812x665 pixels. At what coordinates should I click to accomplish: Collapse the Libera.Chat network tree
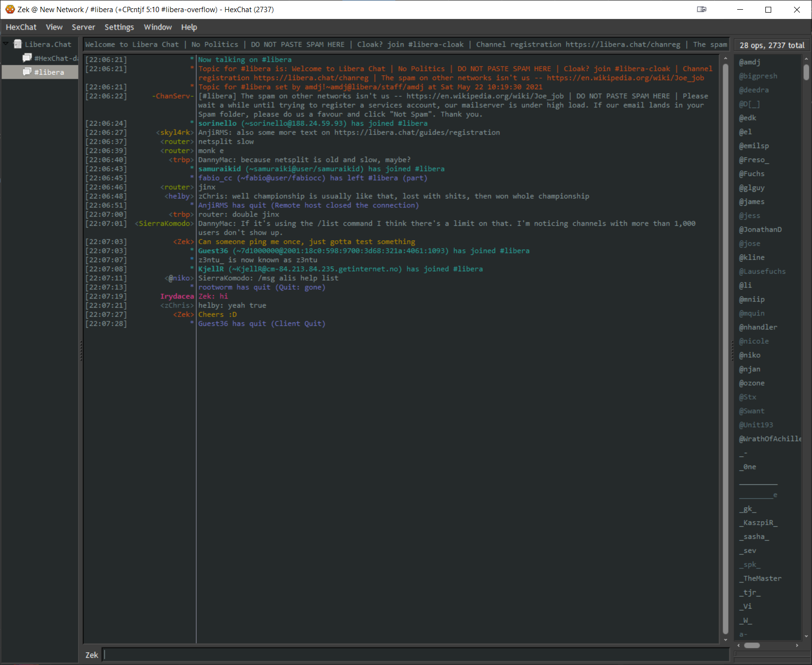[x=6, y=44]
